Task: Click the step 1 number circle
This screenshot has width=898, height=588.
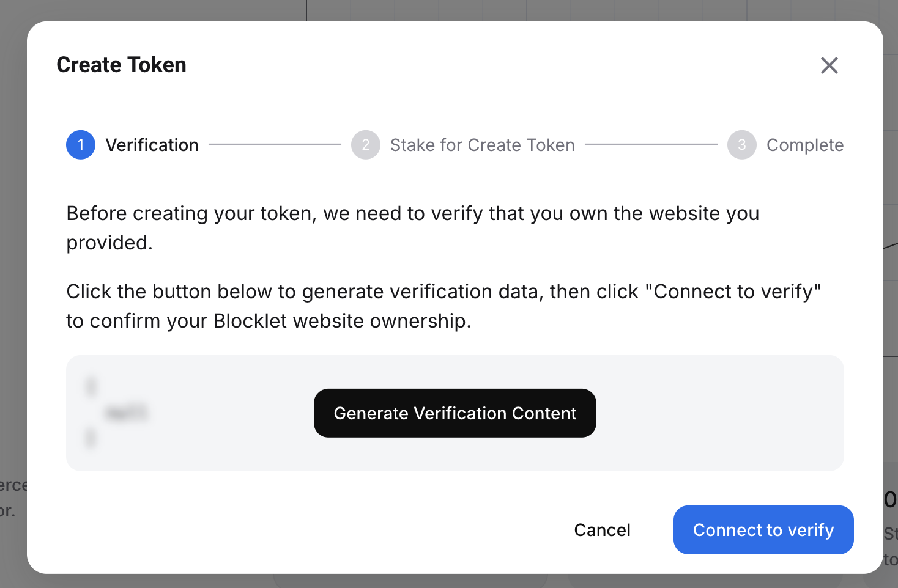Action: (81, 145)
